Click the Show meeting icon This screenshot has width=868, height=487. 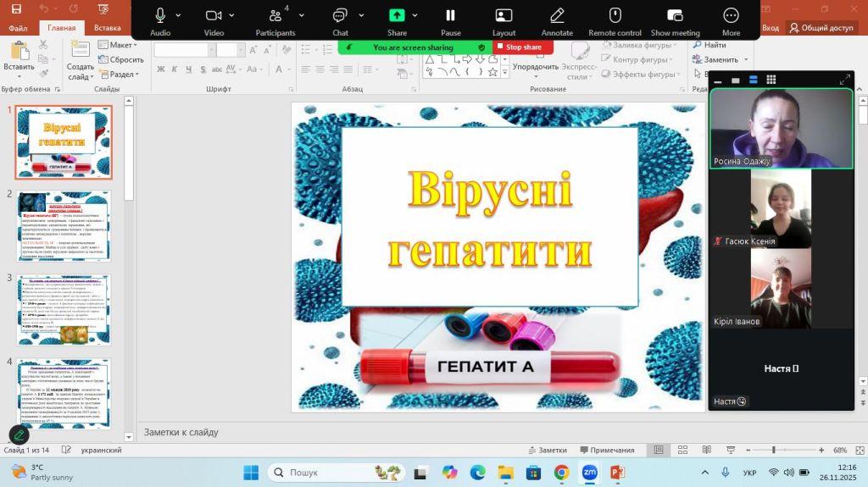coord(675,15)
